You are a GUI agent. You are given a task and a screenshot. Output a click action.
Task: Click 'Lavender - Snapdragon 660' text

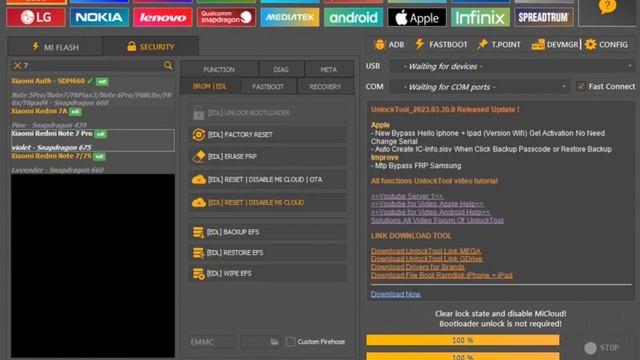tap(57, 170)
